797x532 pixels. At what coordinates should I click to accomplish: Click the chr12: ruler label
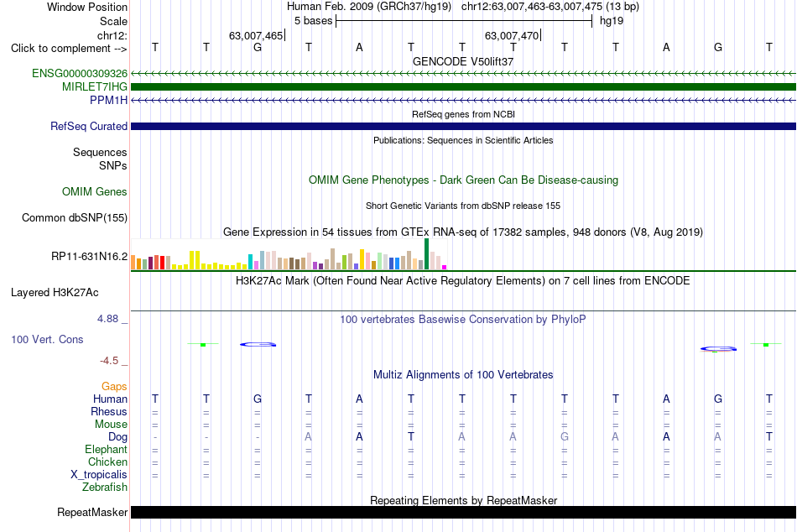point(112,35)
